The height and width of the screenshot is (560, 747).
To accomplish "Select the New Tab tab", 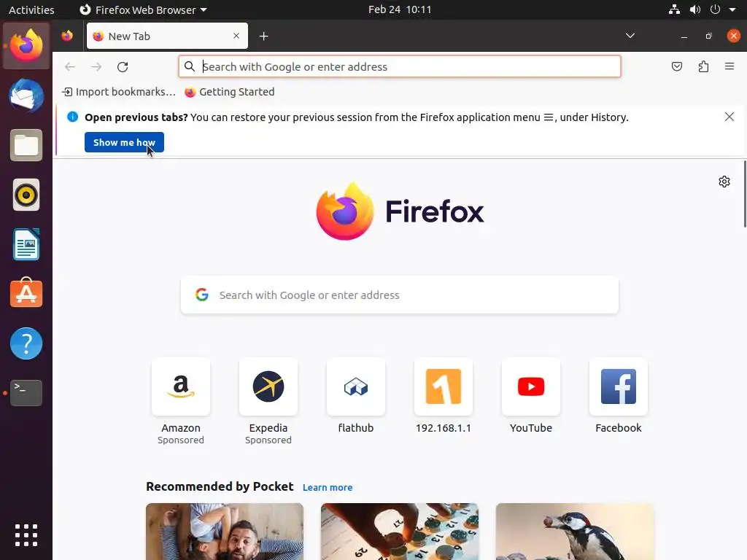I will [167, 36].
